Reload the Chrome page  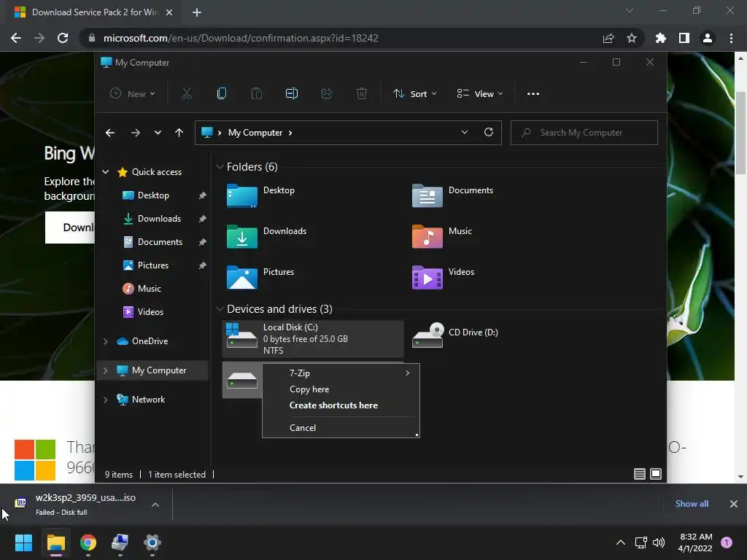coord(63,38)
